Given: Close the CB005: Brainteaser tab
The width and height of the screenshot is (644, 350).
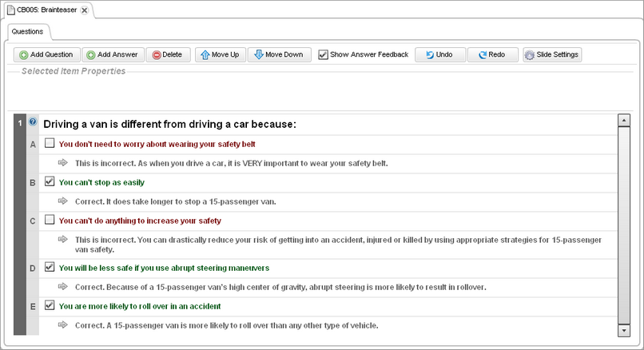Looking at the screenshot, I should [85, 10].
